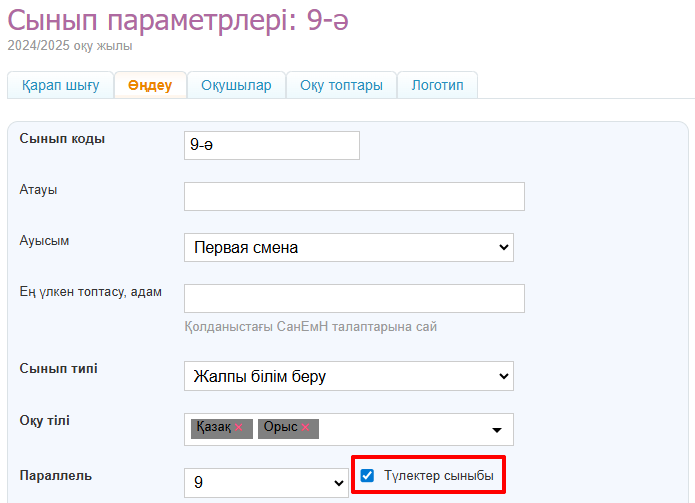Open the Параллель dropdown showing 9
This screenshot has height=503, width=695.
pos(266,482)
